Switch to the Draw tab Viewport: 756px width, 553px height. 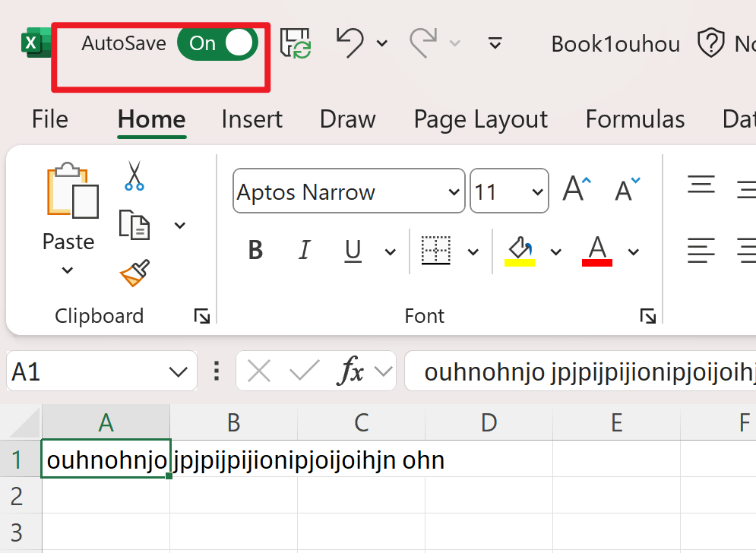[348, 119]
